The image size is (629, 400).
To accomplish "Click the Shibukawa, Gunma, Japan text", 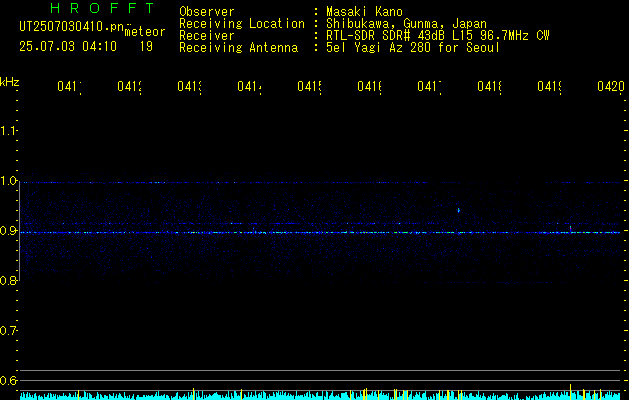I will [406, 24].
